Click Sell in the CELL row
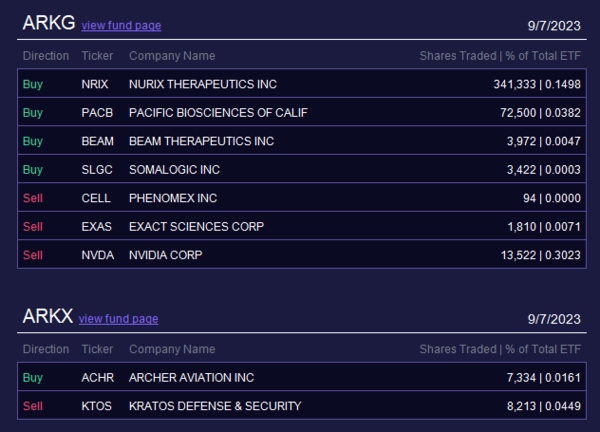 (33, 198)
